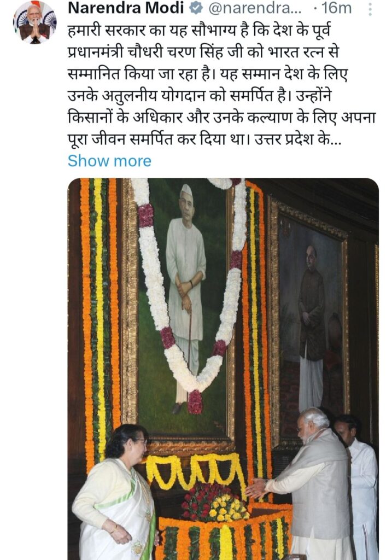Open the three-dot more options menu
Viewport: 392px width, 560px height.
pyautogui.click(x=370, y=9)
